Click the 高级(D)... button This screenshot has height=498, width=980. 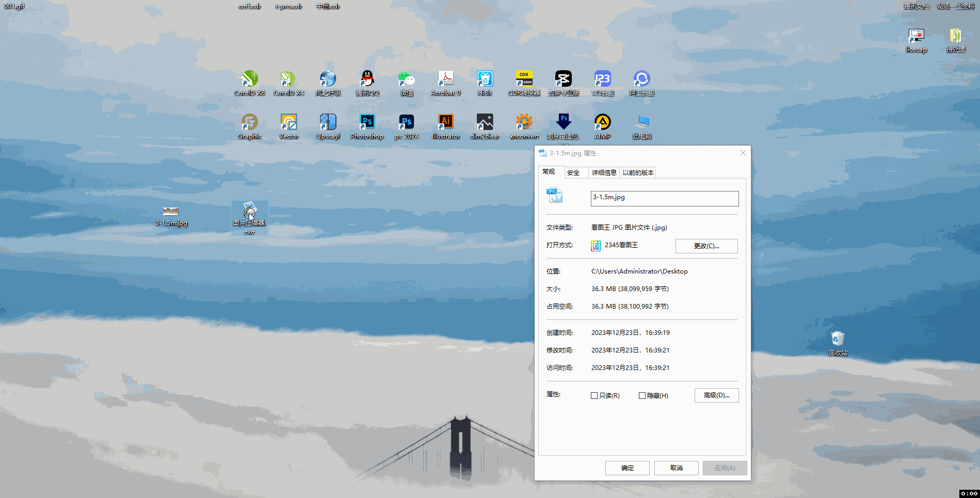[x=716, y=395]
